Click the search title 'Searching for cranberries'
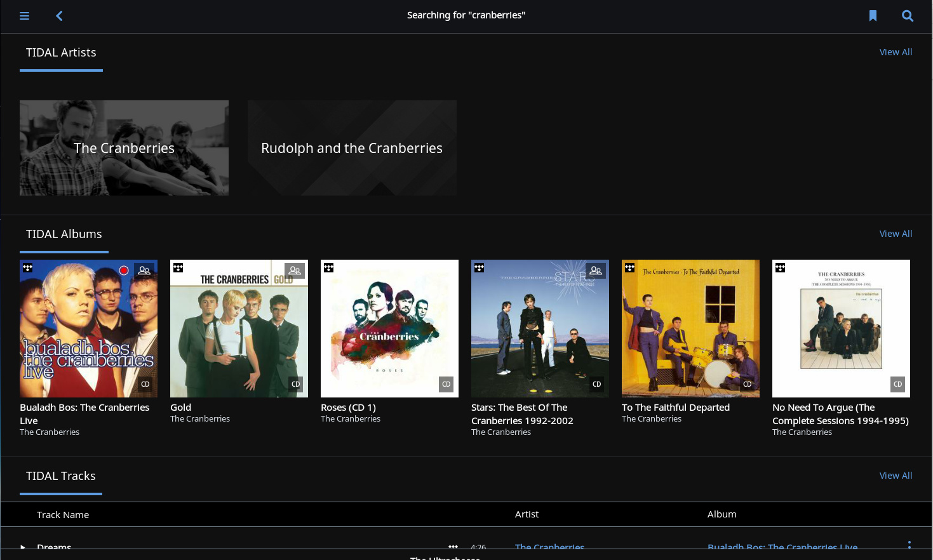The width and height of the screenshot is (933, 560). coord(466,15)
